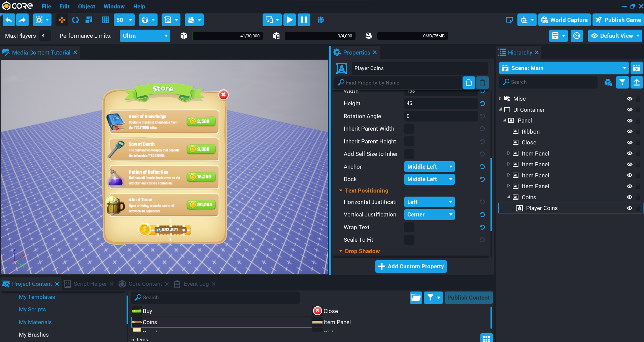Start preview with the Play button
644x342 pixels.
(290, 20)
